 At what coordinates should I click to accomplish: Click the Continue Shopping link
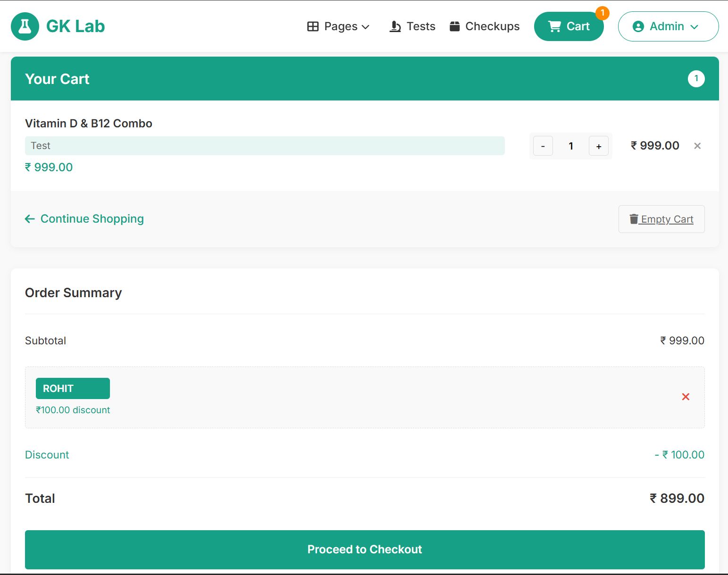pos(92,218)
